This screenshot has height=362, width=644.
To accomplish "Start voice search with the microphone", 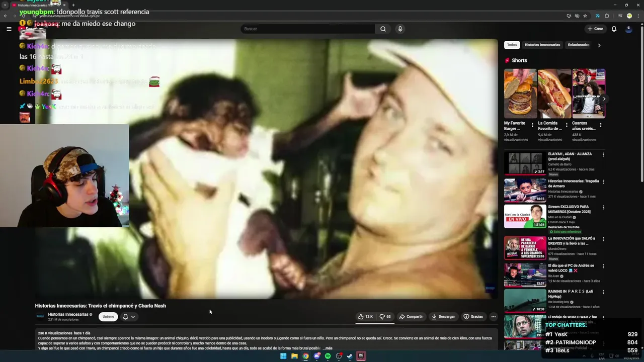I will click(x=400, y=29).
